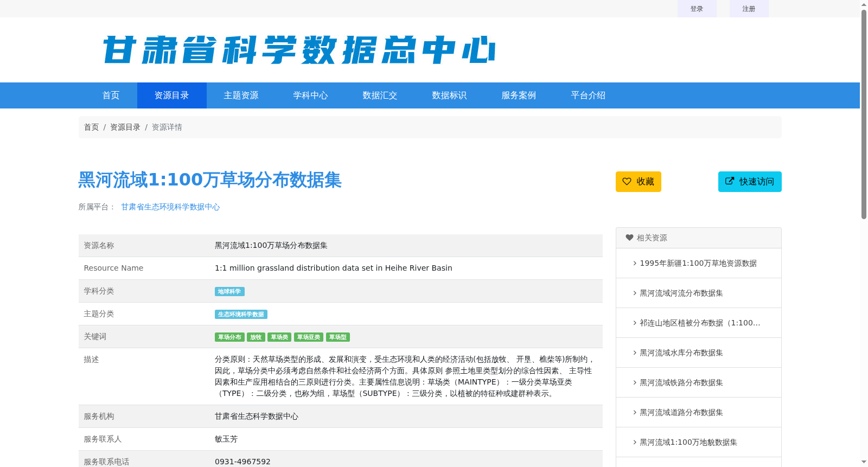Click the 登录 button at top
This screenshot has height=467, width=868.
(697, 9)
